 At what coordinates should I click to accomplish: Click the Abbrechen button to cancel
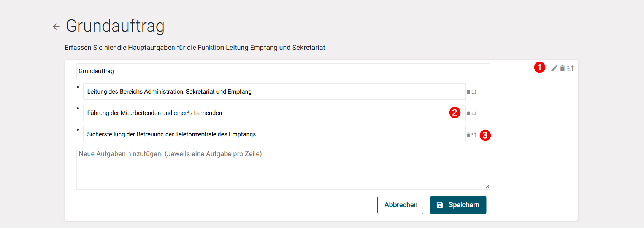coord(400,205)
